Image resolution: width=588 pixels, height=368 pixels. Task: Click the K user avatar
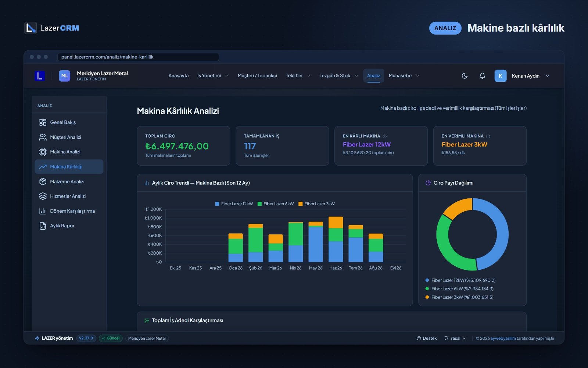click(x=500, y=76)
